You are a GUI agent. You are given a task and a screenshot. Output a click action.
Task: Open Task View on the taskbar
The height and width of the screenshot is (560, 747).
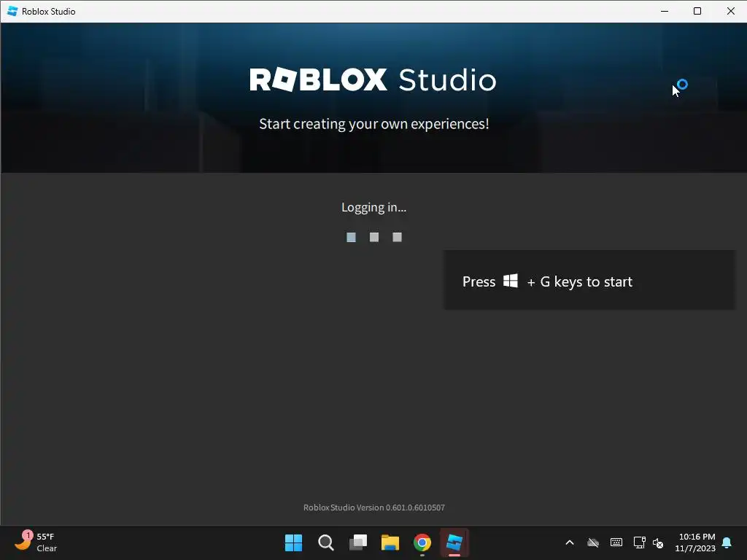coord(357,542)
